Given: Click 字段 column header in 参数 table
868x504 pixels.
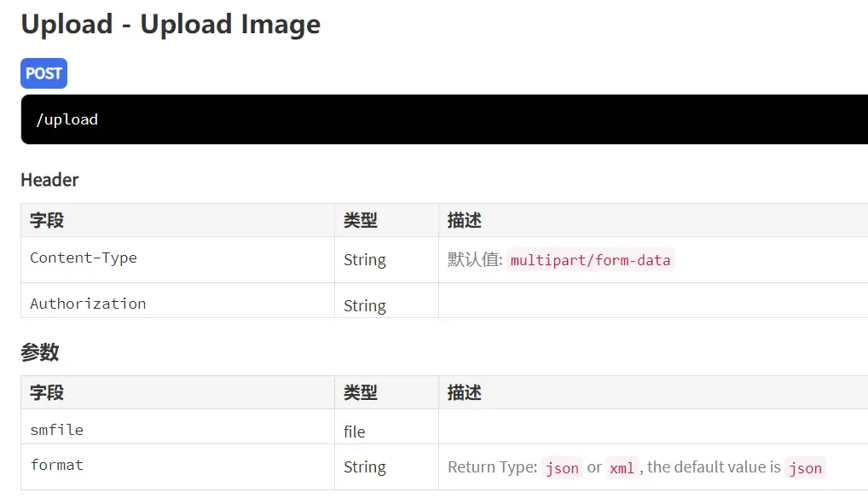Looking at the screenshot, I should (x=47, y=393).
